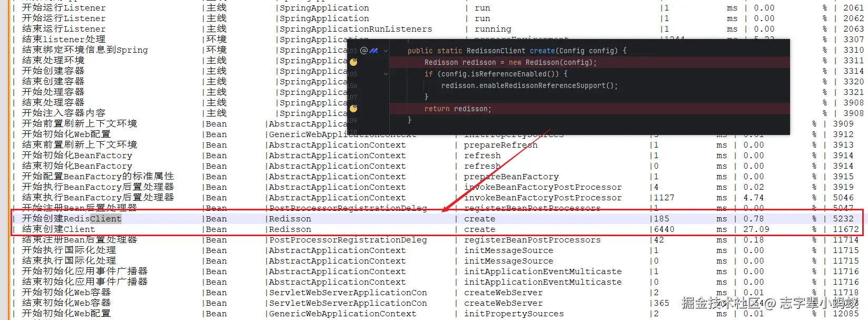
Task: Click 'prepareRefresh' method name
Action: click(x=501, y=144)
